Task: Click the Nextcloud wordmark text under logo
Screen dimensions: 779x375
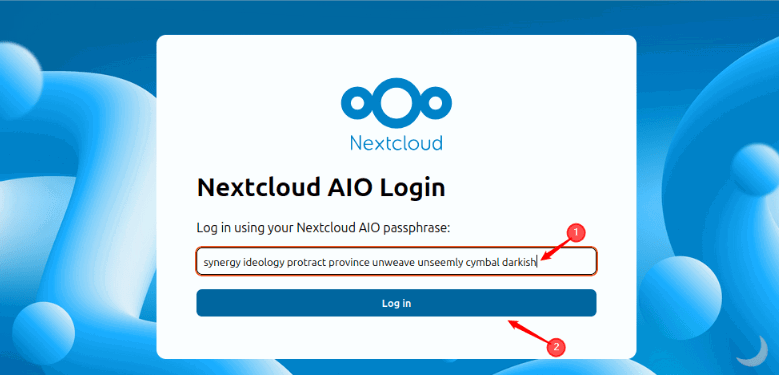Action: [396, 143]
